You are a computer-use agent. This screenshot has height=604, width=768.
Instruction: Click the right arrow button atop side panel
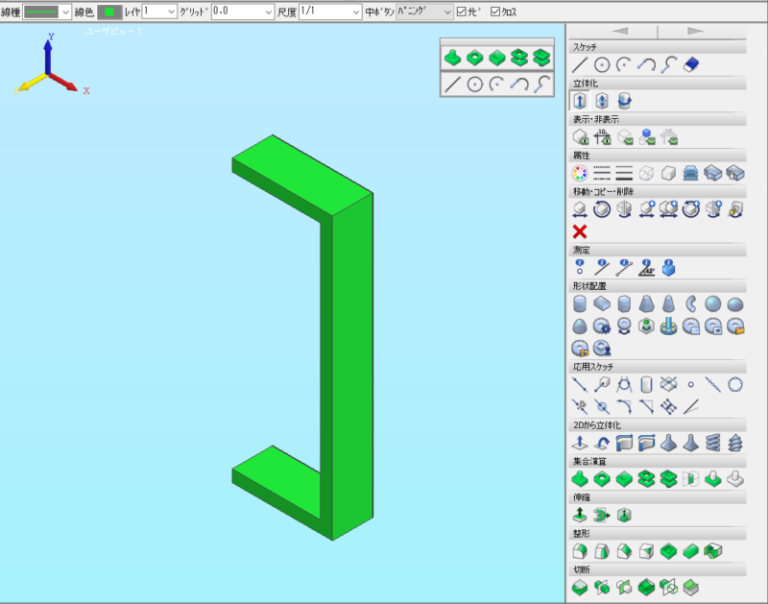[695, 32]
